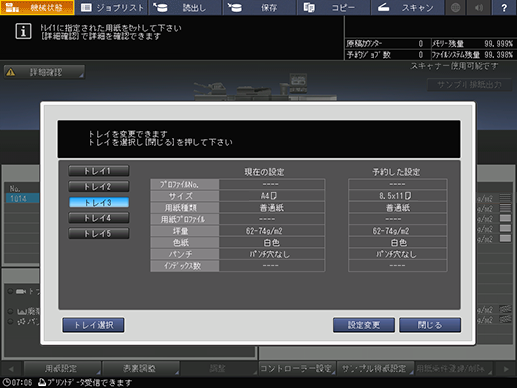Click the メモリー残量 memory remaining readout

[x=471, y=44]
